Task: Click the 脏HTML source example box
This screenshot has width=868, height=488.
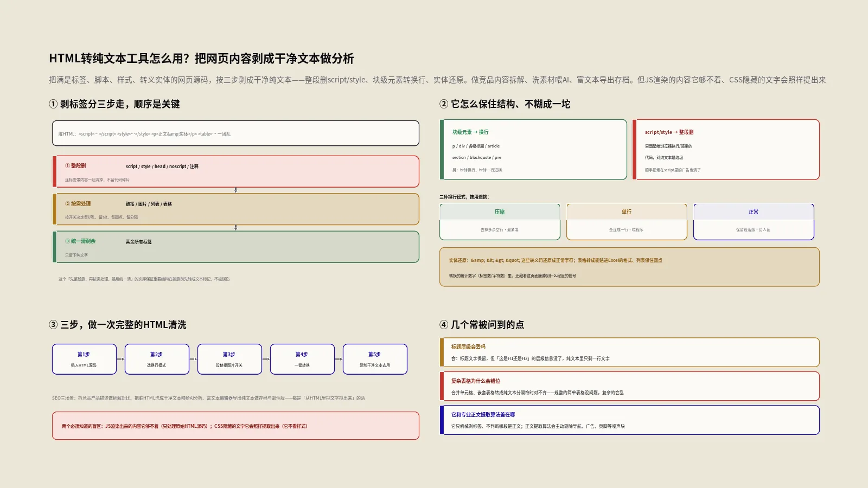Action: 235,133
